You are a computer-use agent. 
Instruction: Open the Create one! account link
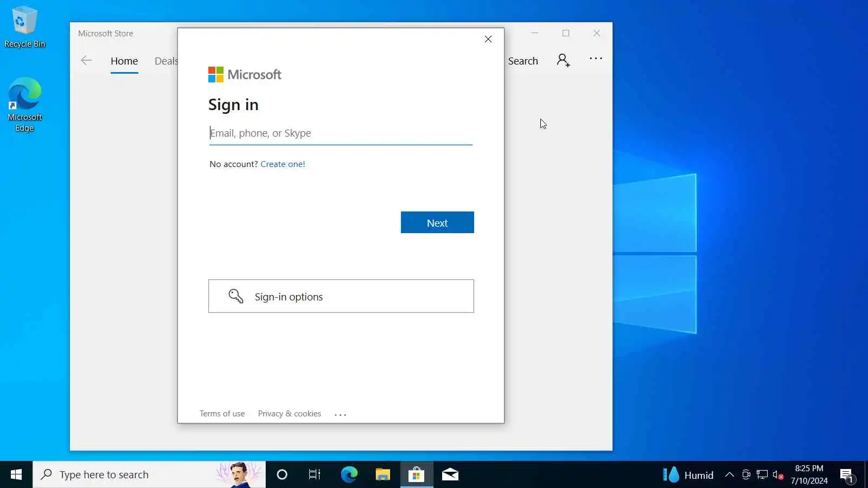[283, 164]
